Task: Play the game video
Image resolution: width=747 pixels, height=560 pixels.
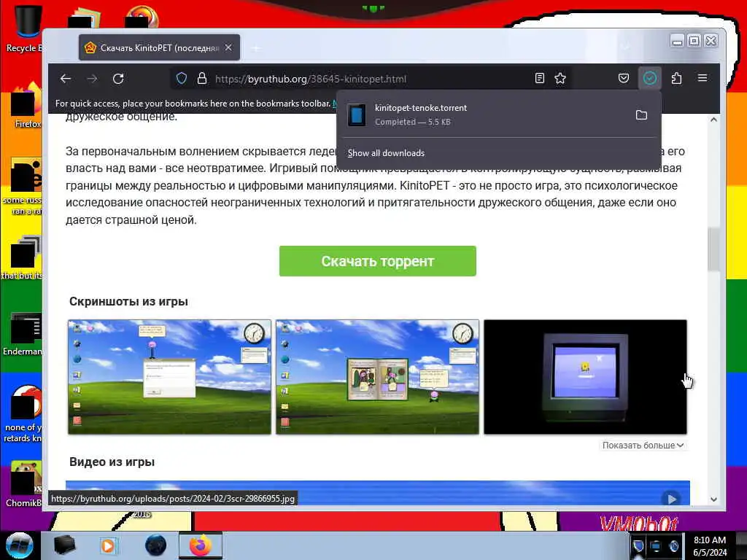Action: tap(671, 499)
